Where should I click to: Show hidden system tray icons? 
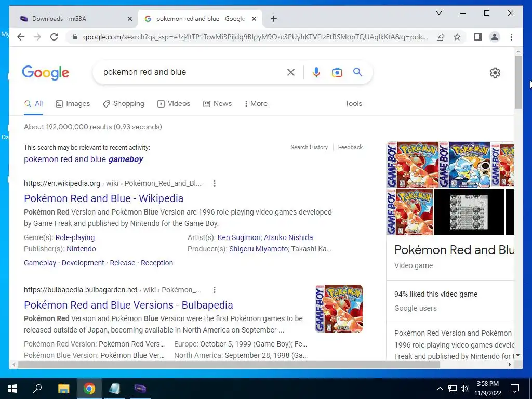point(440,389)
